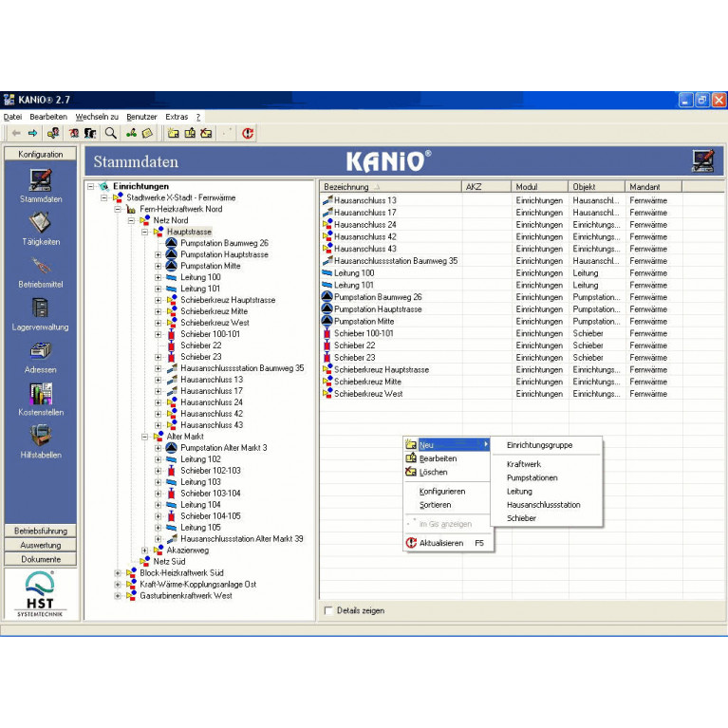Expand the Block-Heizkraftwerk Süd node
This screenshot has height=728, width=728.
[118, 573]
